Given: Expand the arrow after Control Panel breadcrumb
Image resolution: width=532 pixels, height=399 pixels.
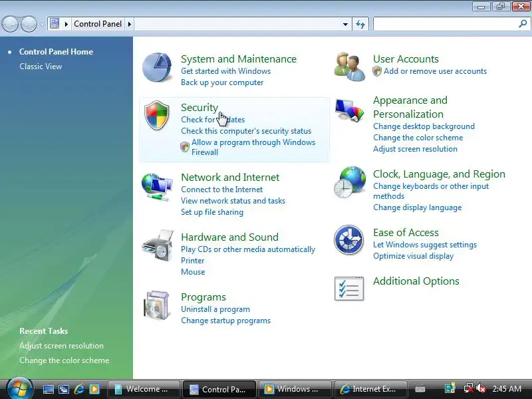Looking at the screenshot, I should pyautogui.click(x=129, y=24).
